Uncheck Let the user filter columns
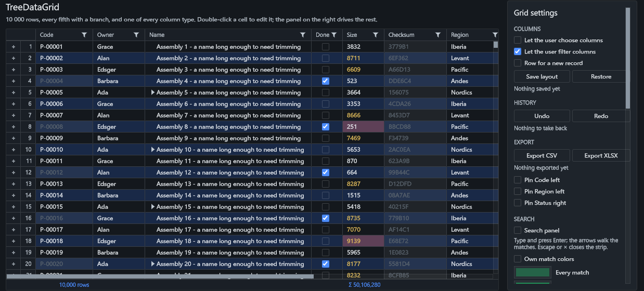 [x=518, y=51]
